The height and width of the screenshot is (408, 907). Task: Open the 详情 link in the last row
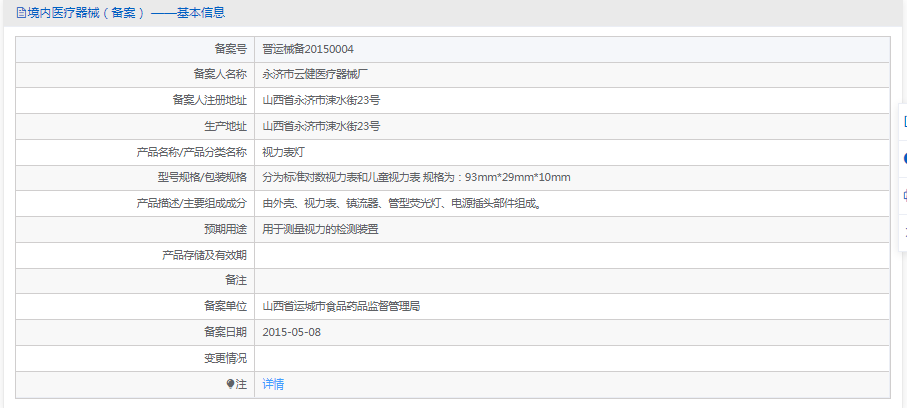(273, 384)
